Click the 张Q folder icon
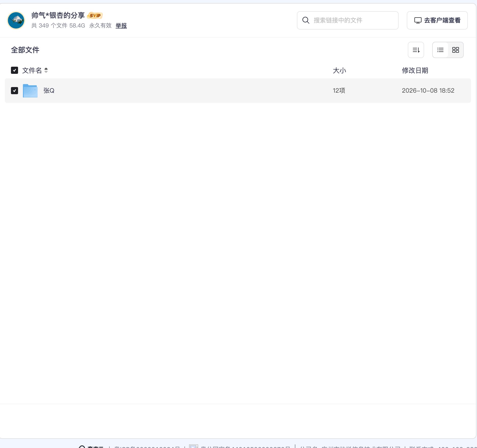Viewport: 477px width, 448px height. click(30, 91)
